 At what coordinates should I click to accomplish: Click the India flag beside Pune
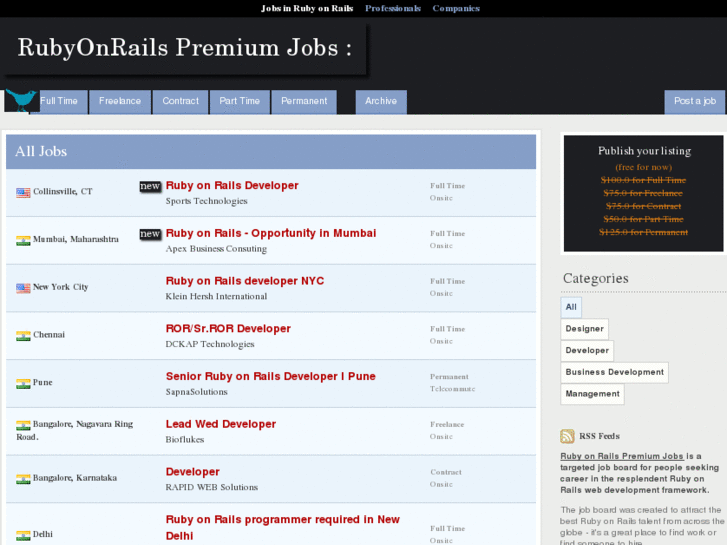click(x=23, y=384)
